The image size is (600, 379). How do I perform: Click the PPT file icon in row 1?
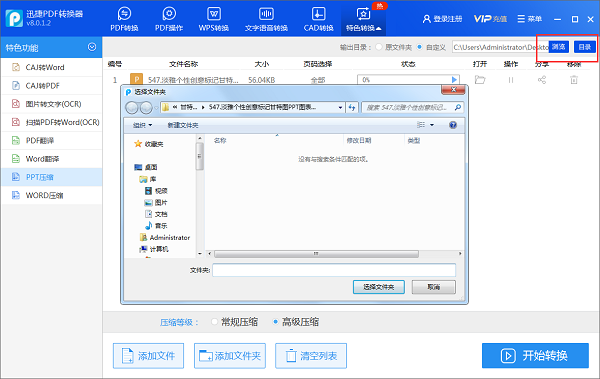tap(136, 80)
